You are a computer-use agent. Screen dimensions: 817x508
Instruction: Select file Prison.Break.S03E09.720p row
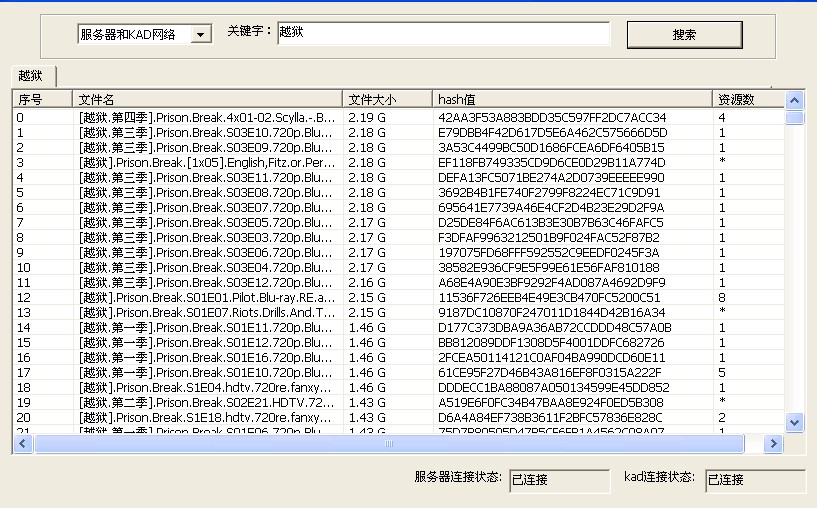tap(398, 147)
